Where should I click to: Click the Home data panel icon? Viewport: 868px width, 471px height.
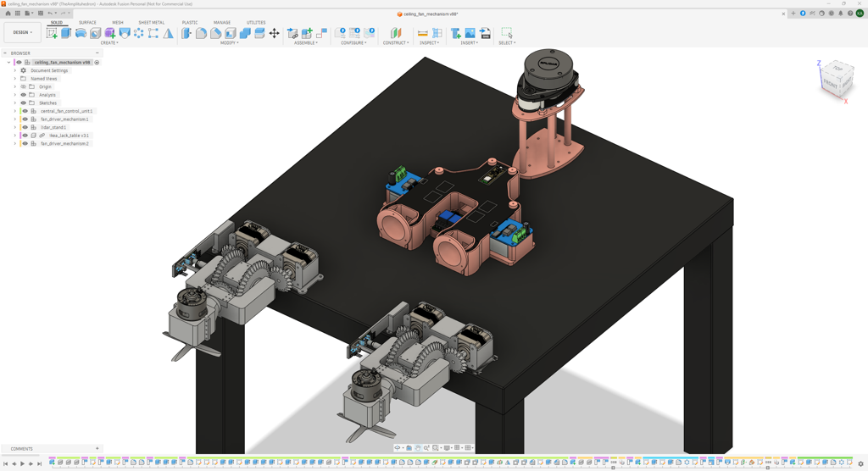8,14
